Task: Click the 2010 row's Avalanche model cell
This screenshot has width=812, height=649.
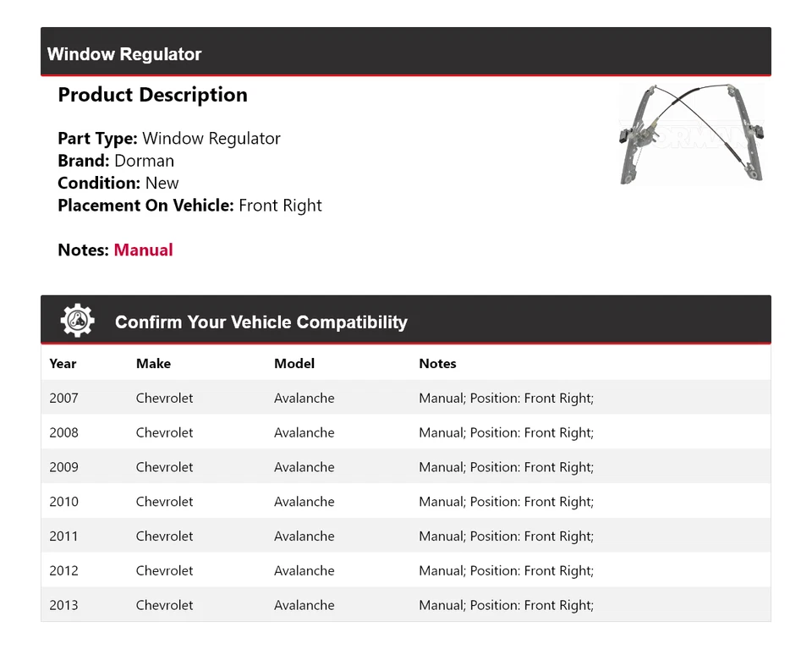Action: (304, 502)
